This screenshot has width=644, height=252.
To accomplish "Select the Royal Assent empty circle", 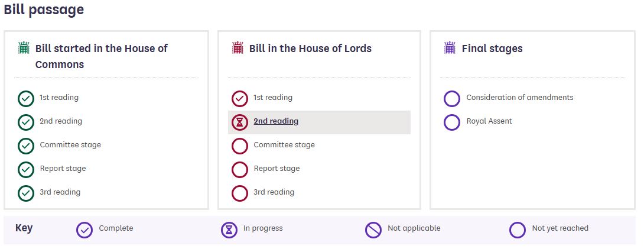I will pyautogui.click(x=452, y=122).
